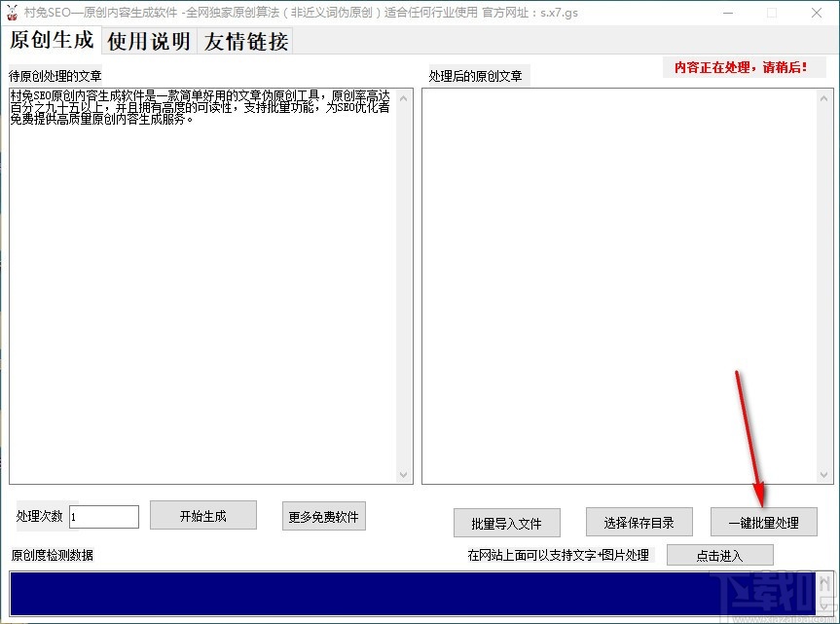Minimize the 村兔SEO window
840x624 pixels.
click(x=727, y=13)
